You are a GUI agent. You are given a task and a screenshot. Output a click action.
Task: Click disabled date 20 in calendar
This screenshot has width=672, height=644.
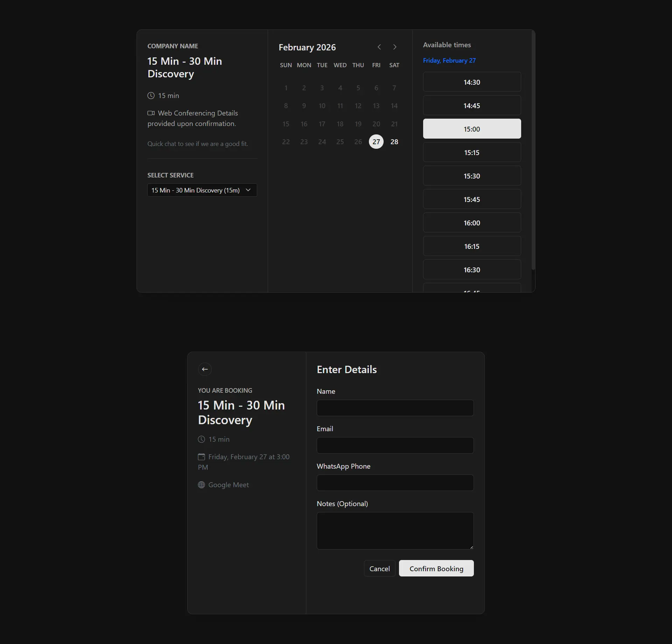[376, 124]
